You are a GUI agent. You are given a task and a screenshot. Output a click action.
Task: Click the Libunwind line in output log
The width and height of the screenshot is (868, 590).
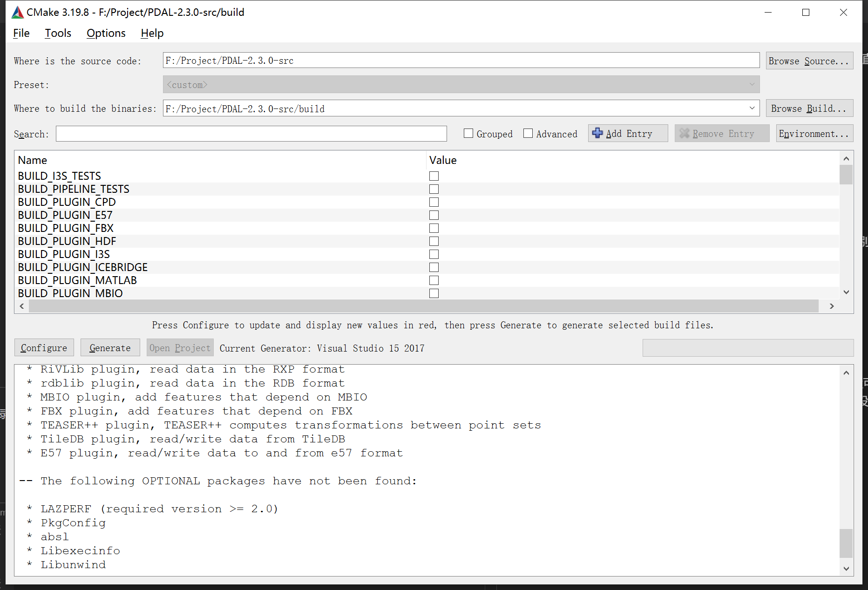point(66,565)
